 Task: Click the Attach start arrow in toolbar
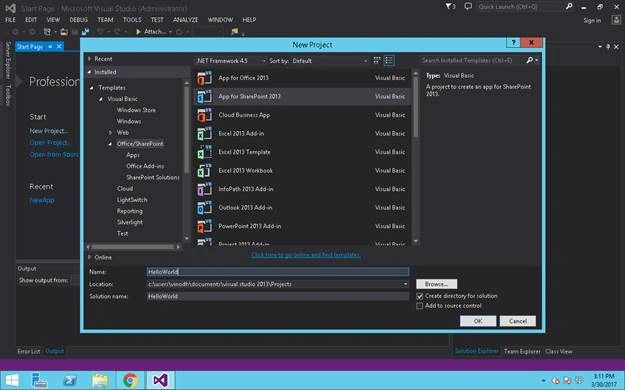pos(138,32)
